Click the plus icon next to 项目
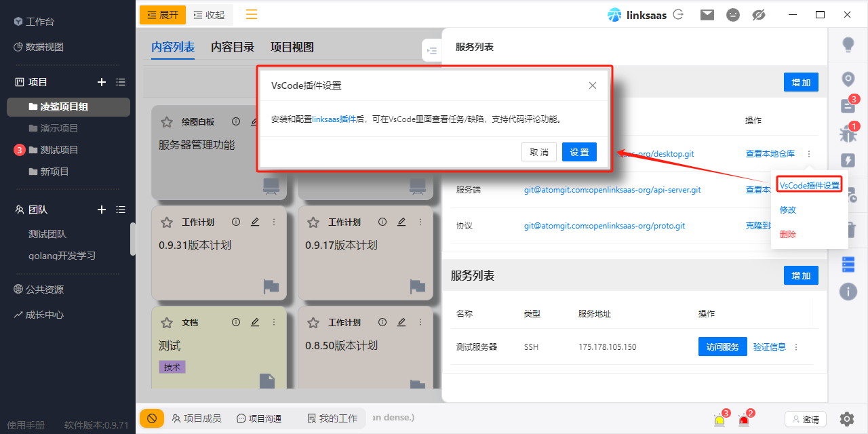Screen dimensions: 868x434 tap(102, 82)
